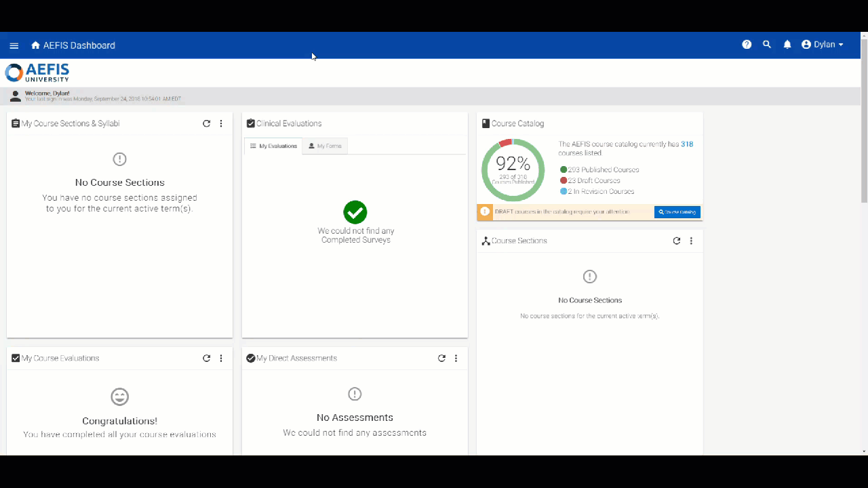Click the red 23 Draft Courses legend dot
The height and width of the screenshot is (488, 868).
tap(564, 180)
